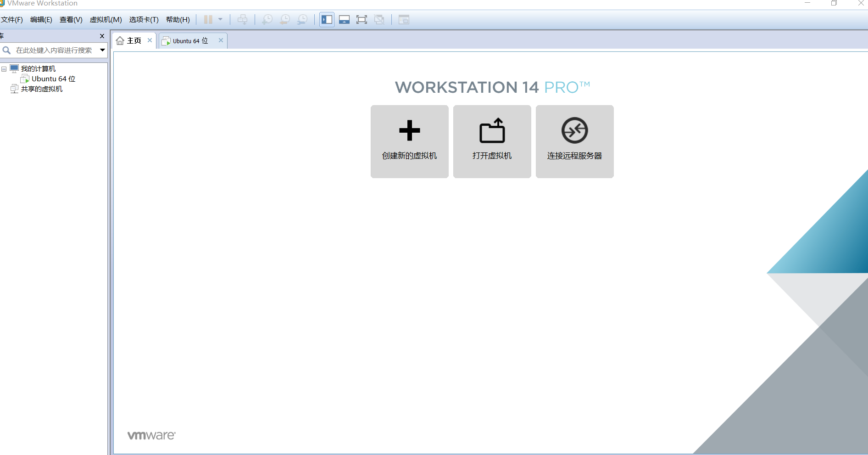Close the 主页 tab
This screenshot has height=455, width=868.
pos(150,40)
